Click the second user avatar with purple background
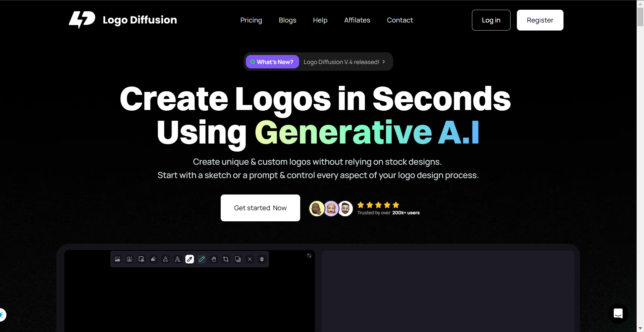 331,209
